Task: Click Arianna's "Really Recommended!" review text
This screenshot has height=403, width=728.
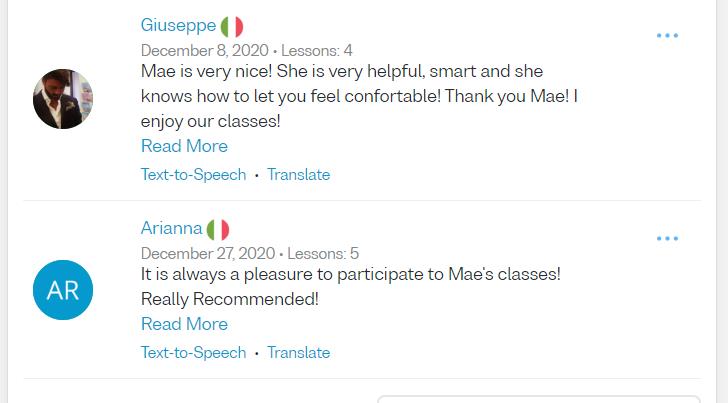Action: pyautogui.click(x=230, y=299)
